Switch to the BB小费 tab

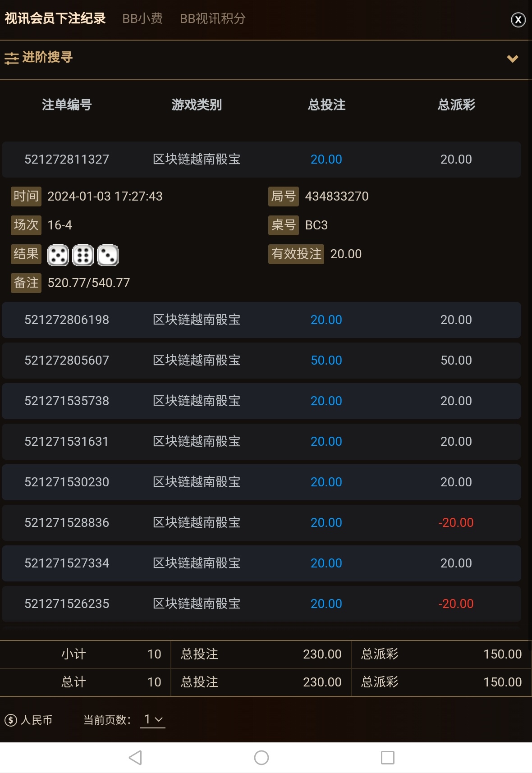(x=142, y=18)
